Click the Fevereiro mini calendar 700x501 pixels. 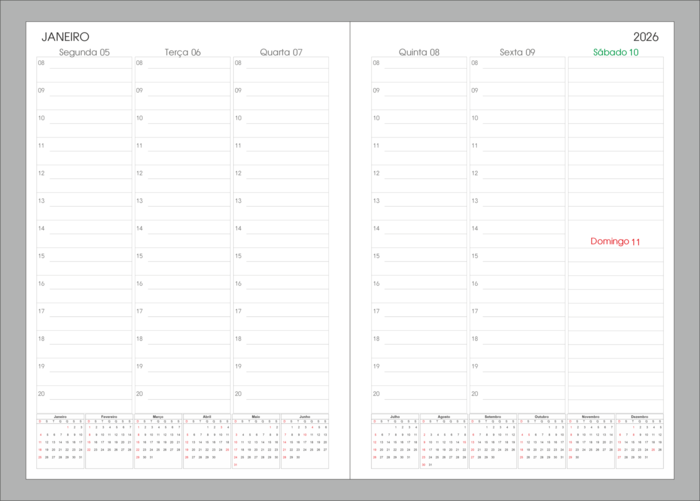pos(109,441)
